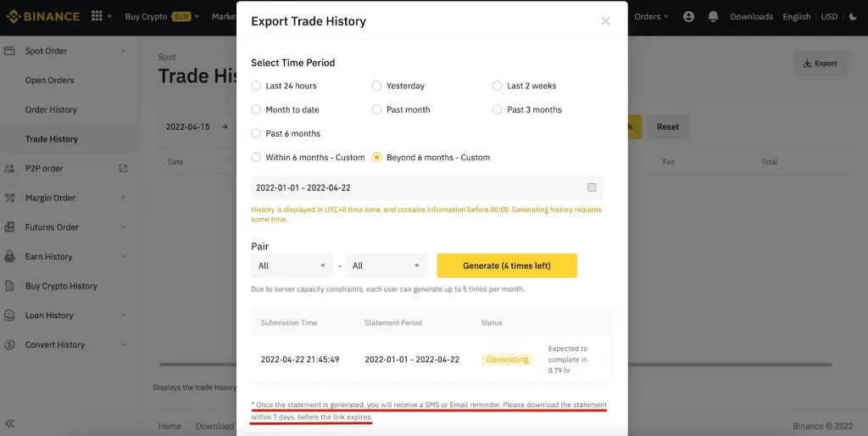The image size is (868, 436).
Task: Choose the Past 3 months radio button
Action: coord(498,109)
